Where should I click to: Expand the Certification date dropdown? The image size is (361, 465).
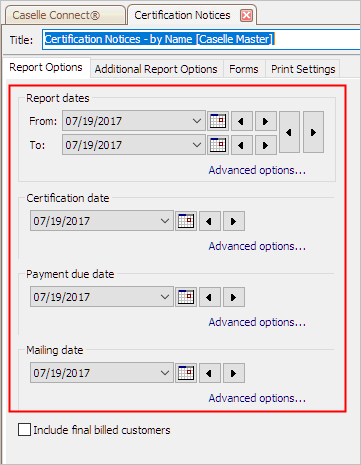pyautogui.click(x=165, y=221)
